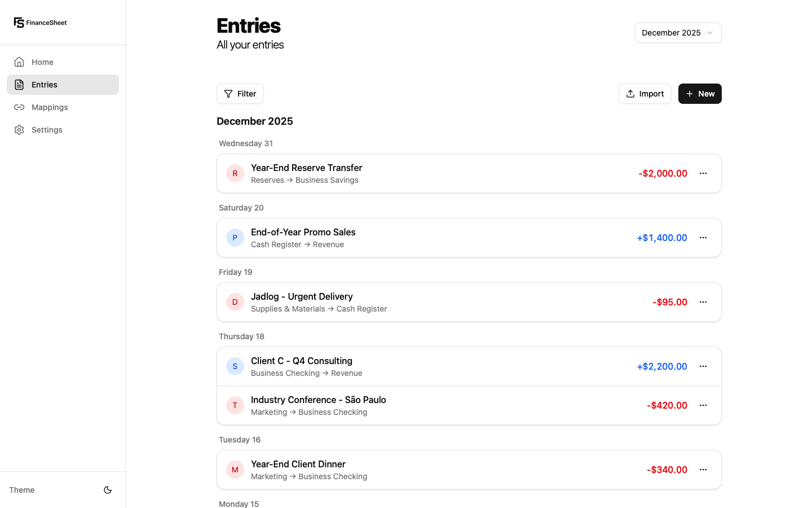Viewport: 812px width, 508px height.
Task: Click the 'T' avatar on Industry Conference entry
Action: pyautogui.click(x=235, y=405)
